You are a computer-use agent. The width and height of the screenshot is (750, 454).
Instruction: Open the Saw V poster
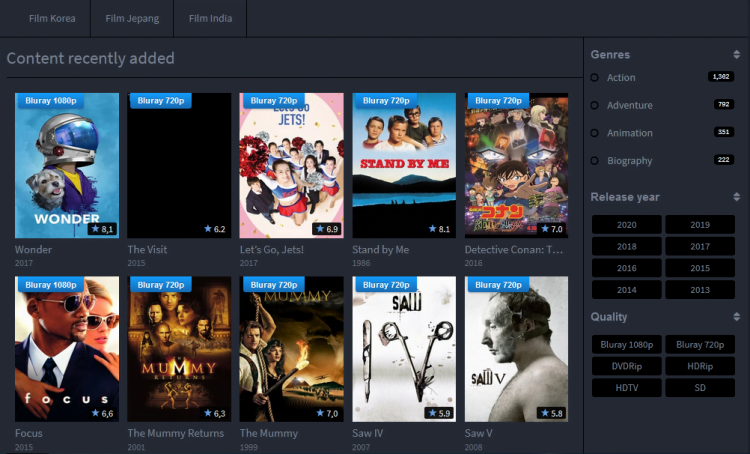pos(517,349)
